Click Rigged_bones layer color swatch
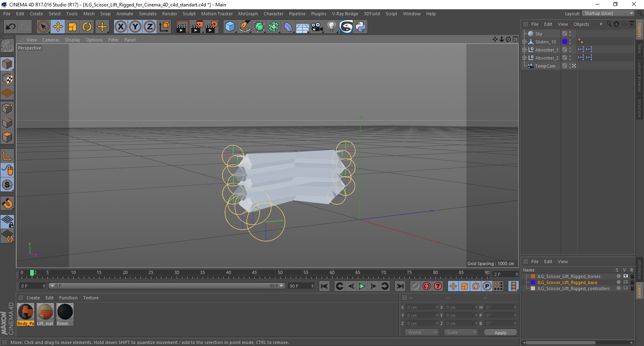 (x=533, y=276)
